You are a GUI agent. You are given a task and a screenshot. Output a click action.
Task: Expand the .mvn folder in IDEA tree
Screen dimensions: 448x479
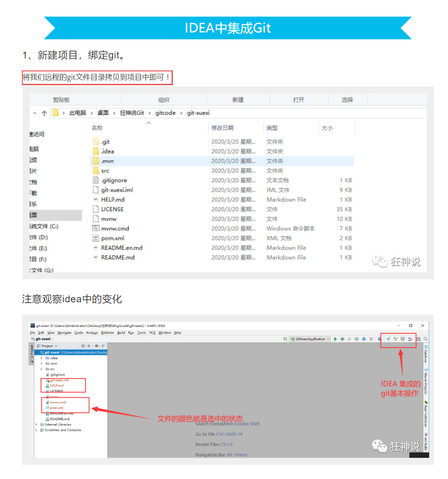41,364
